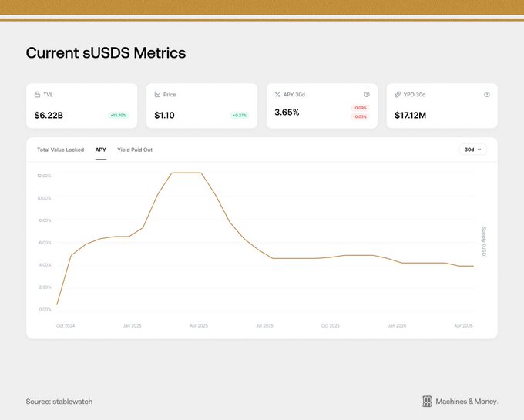The height and width of the screenshot is (420, 524).
Task: Click the -0.05% APY change badge
Action: (360, 116)
